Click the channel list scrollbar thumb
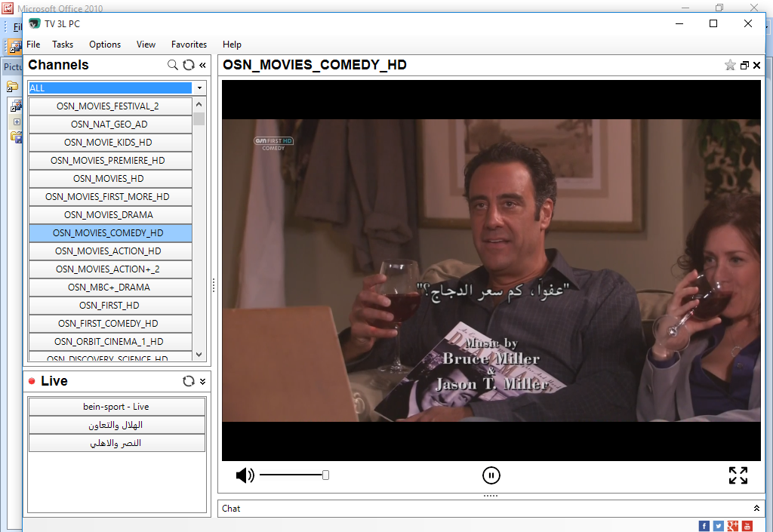The width and height of the screenshot is (773, 532). pyautogui.click(x=199, y=119)
